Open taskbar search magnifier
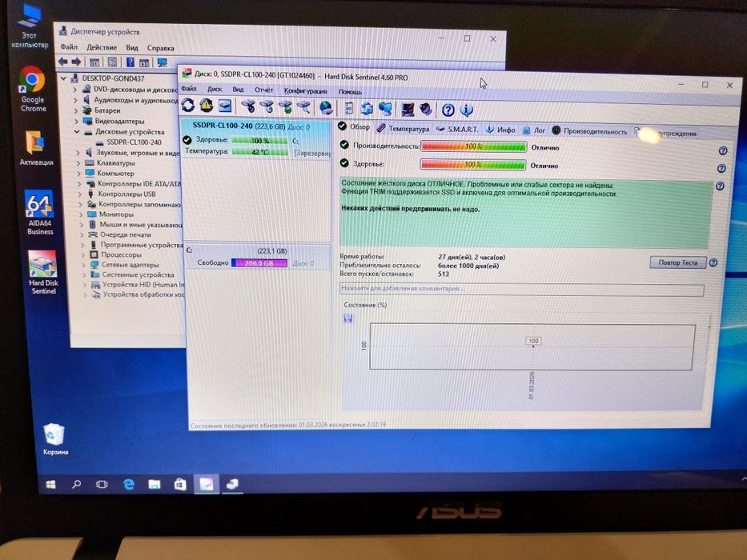The width and height of the screenshot is (747, 560). click(x=76, y=484)
